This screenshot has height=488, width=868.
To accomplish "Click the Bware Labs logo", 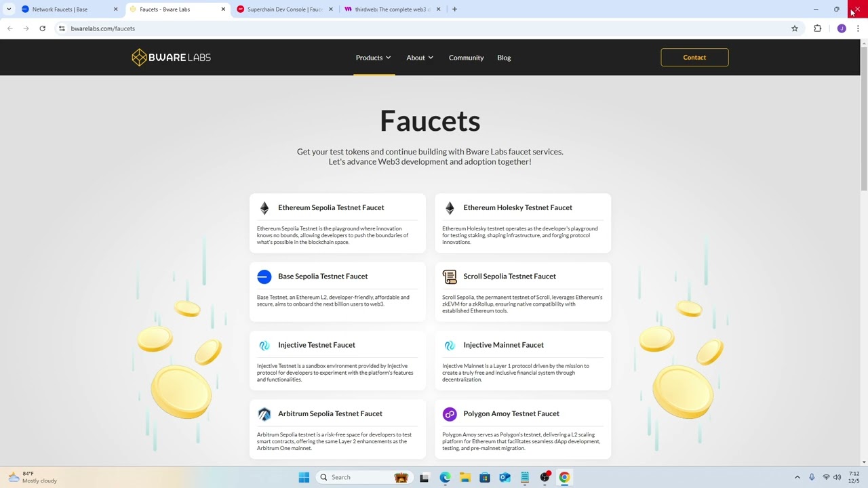I will pyautogui.click(x=171, y=58).
